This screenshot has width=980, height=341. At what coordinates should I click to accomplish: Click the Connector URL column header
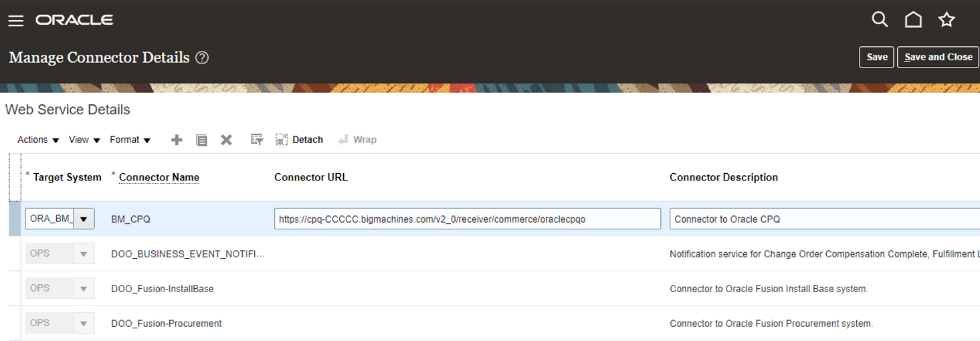pos(311,177)
